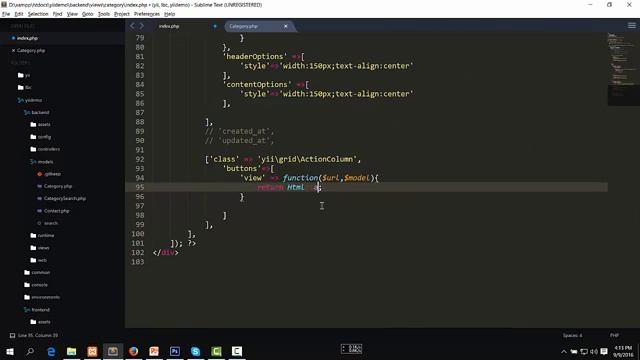640x360 pixels.
Task: Switch to the Category.php tab
Action: [x=243, y=26]
